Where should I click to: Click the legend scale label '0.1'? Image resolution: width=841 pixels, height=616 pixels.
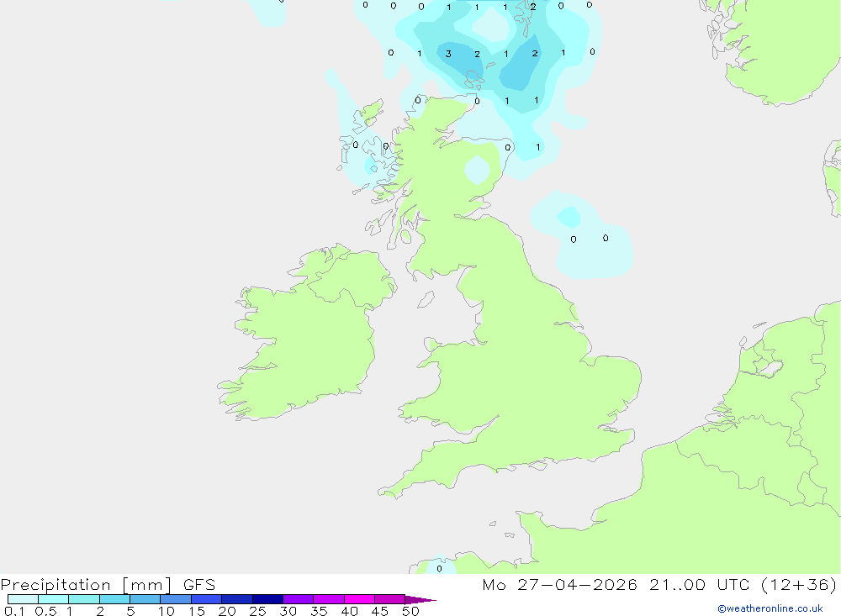coord(14,611)
